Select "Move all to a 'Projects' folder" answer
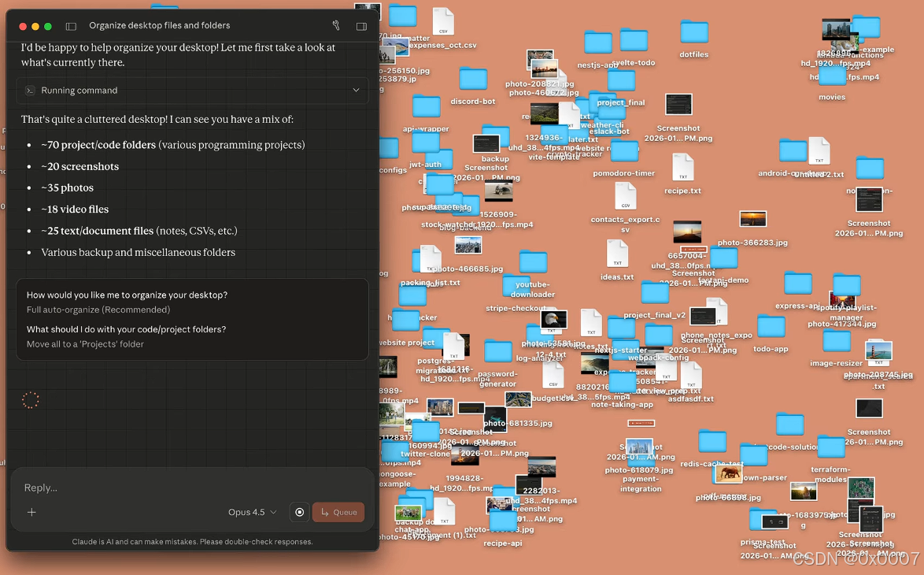The image size is (924, 575). [x=85, y=344]
